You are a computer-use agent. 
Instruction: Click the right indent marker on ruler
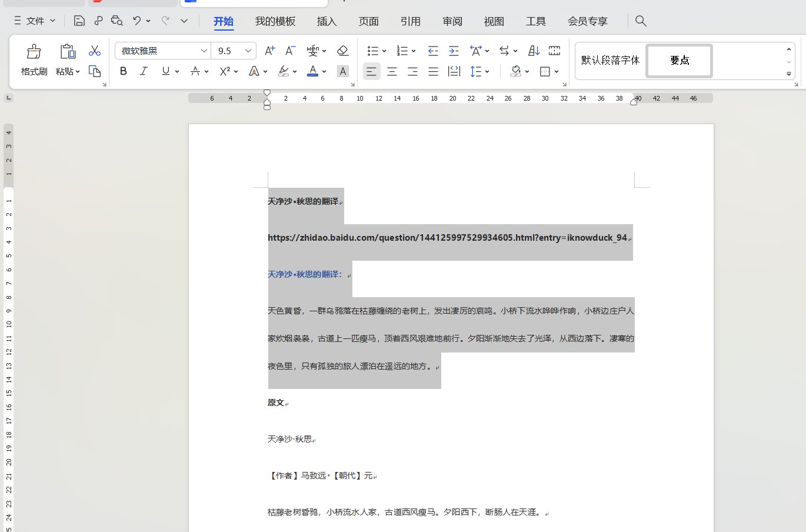point(634,102)
